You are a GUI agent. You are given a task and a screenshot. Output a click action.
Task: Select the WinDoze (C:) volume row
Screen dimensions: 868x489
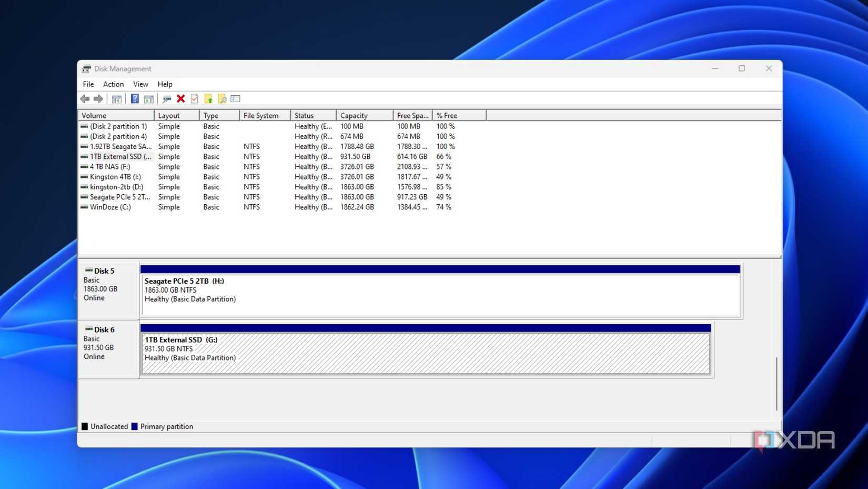[110, 207]
